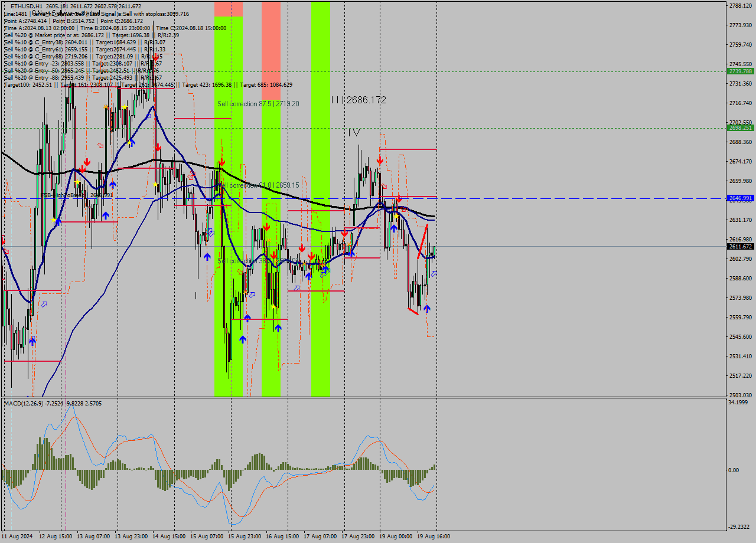The height and width of the screenshot is (543, 756).
Task: Click the '12 Aug 15:00' time axis label
Action: click(x=56, y=537)
